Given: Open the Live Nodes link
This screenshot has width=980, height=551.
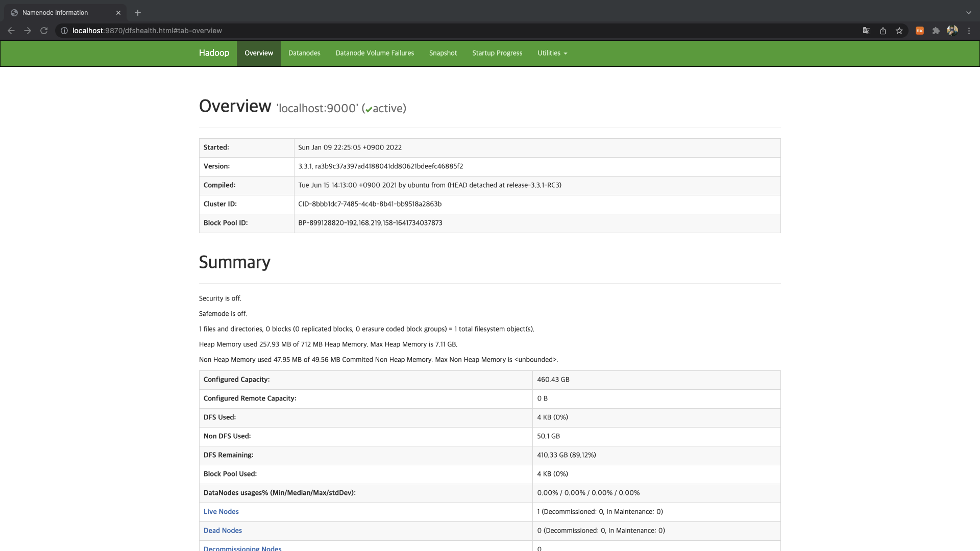Looking at the screenshot, I should [221, 512].
